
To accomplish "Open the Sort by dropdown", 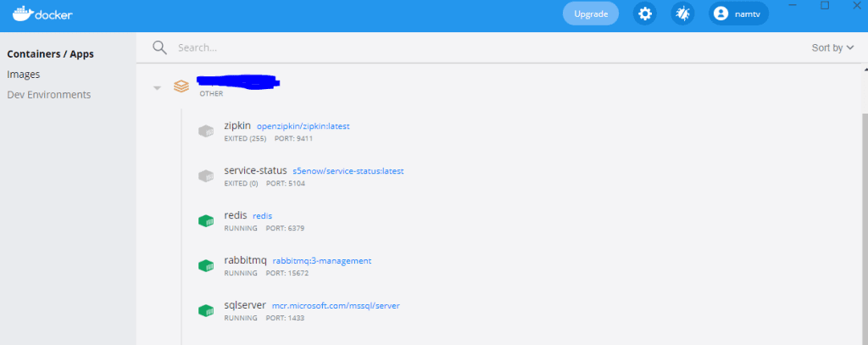I will tap(833, 48).
